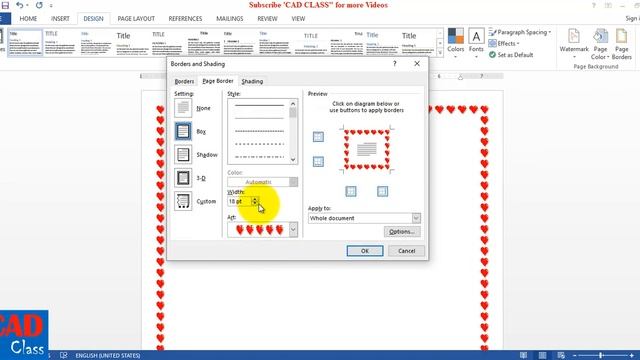
Task: Select the Custom border setting icon
Action: point(183,201)
